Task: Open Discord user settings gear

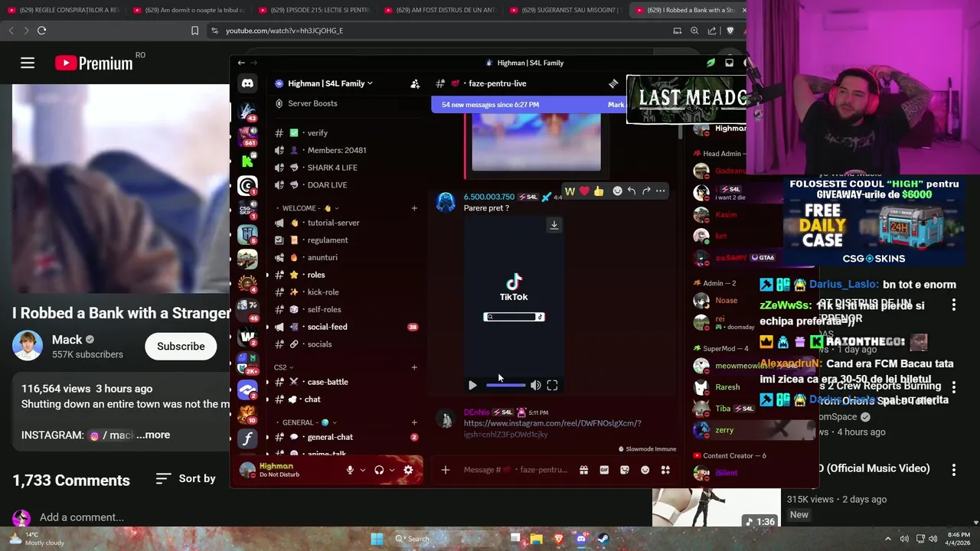Action: [408, 470]
